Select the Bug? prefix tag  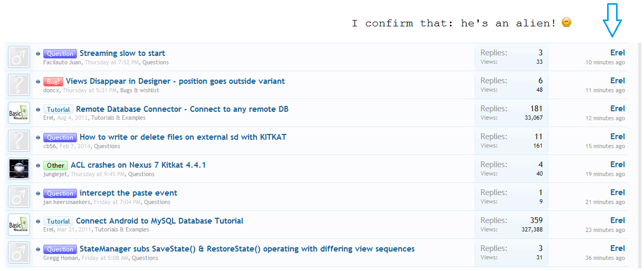pyautogui.click(x=53, y=82)
